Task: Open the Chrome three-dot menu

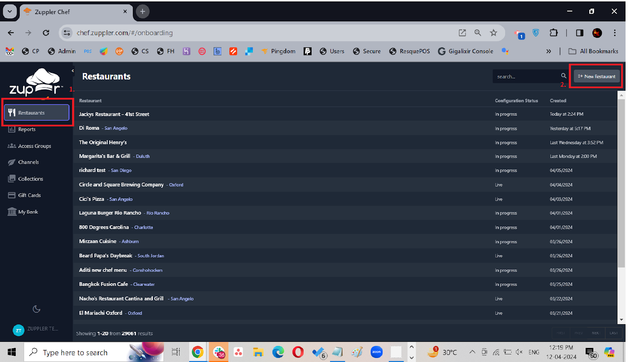Action: coord(615,33)
